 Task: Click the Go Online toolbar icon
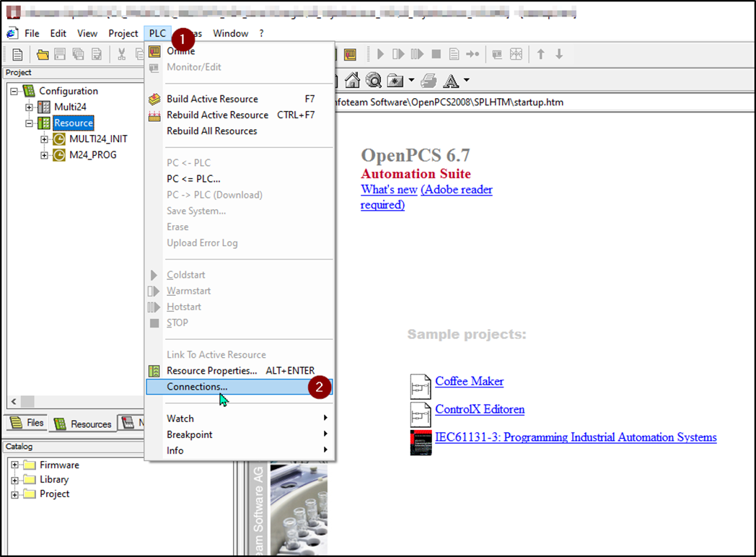[x=351, y=55]
